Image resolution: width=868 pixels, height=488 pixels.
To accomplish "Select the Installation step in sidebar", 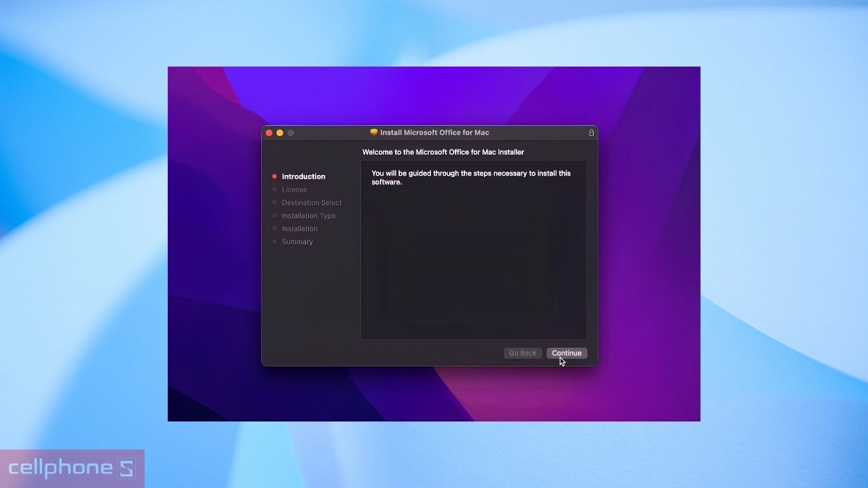I will (299, 228).
